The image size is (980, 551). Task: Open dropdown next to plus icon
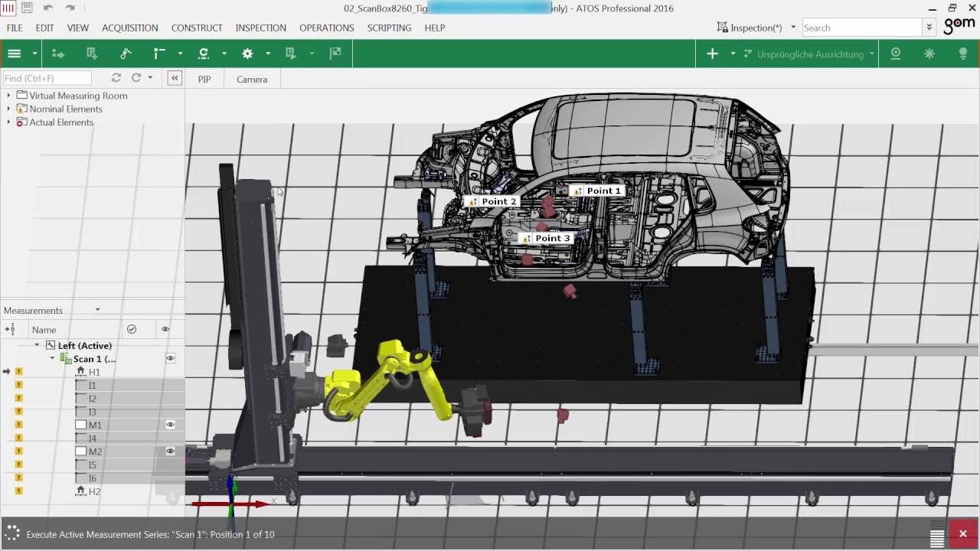733,54
